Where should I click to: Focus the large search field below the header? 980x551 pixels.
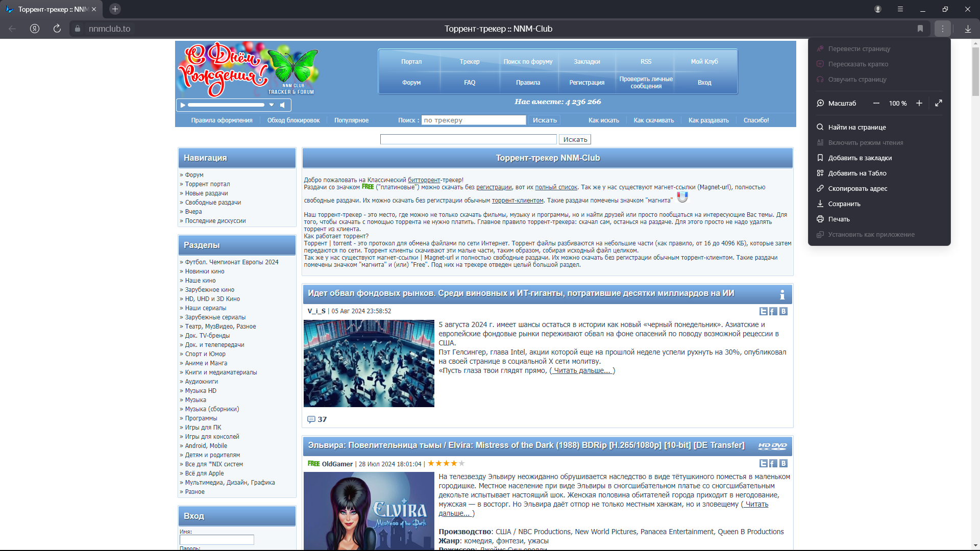(468, 139)
